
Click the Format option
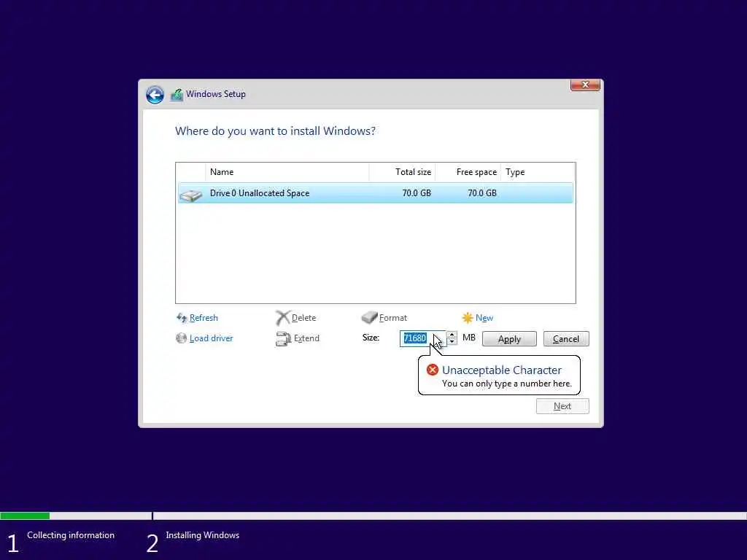tap(393, 318)
